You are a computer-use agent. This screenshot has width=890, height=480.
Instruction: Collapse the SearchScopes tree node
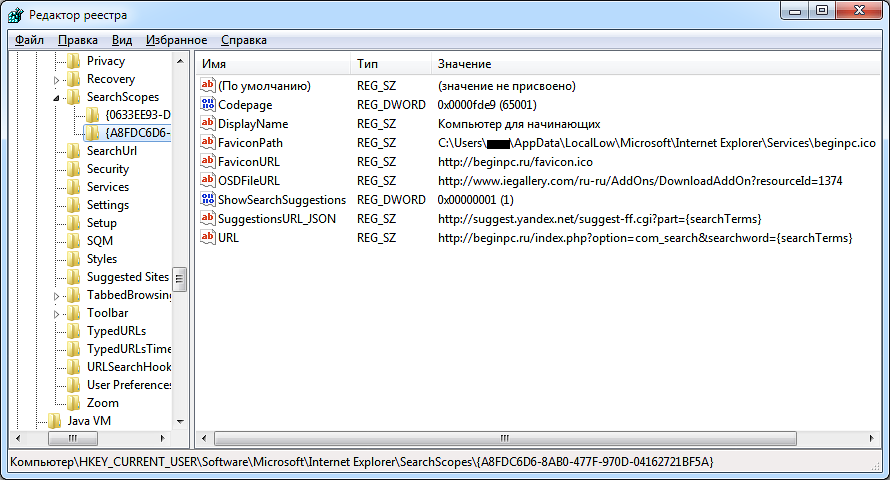point(56,98)
